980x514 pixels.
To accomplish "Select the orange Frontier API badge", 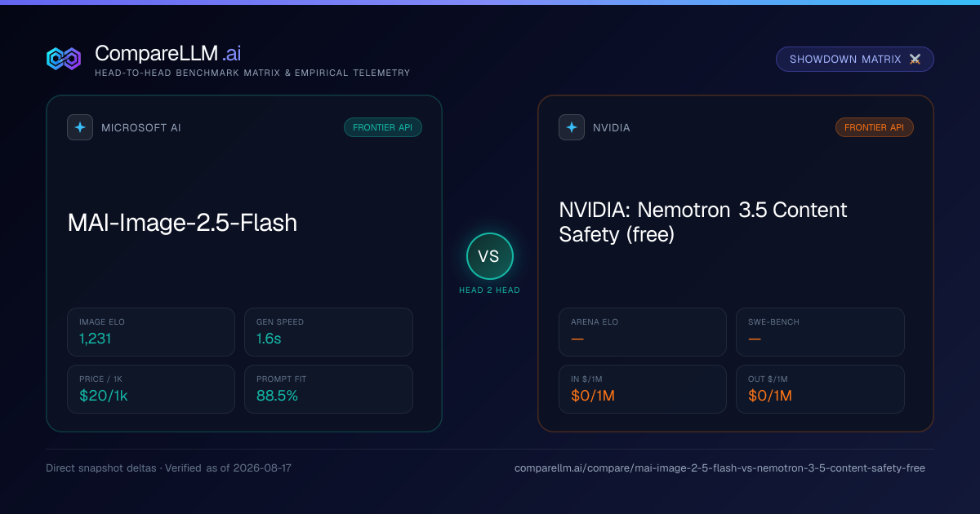I will pos(875,127).
